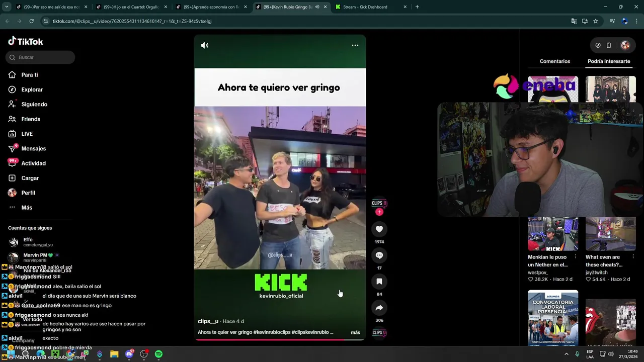Screen dimensions: 644x362
Task: Switch to Podría interesarte tab
Action: click(x=609, y=61)
